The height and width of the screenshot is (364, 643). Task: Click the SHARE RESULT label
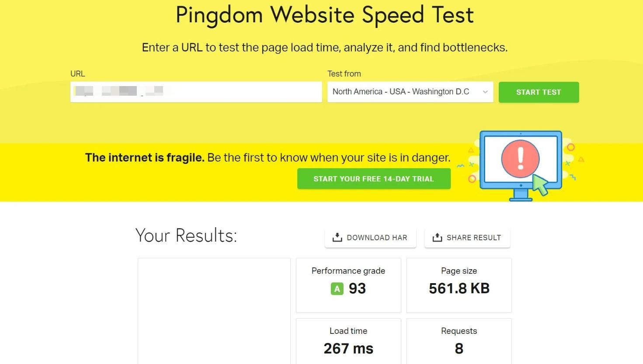[x=474, y=237]
